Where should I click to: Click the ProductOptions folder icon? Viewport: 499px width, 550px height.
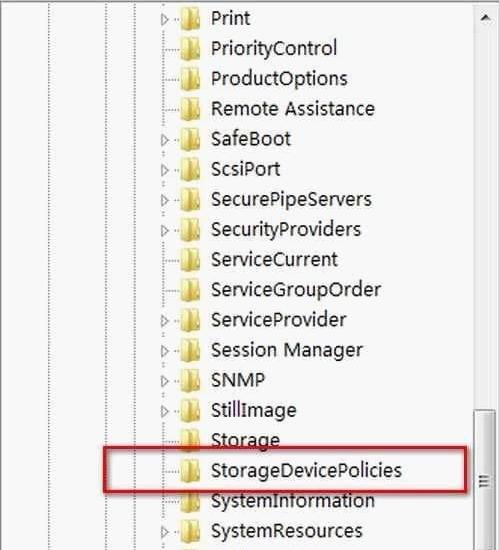190,79
